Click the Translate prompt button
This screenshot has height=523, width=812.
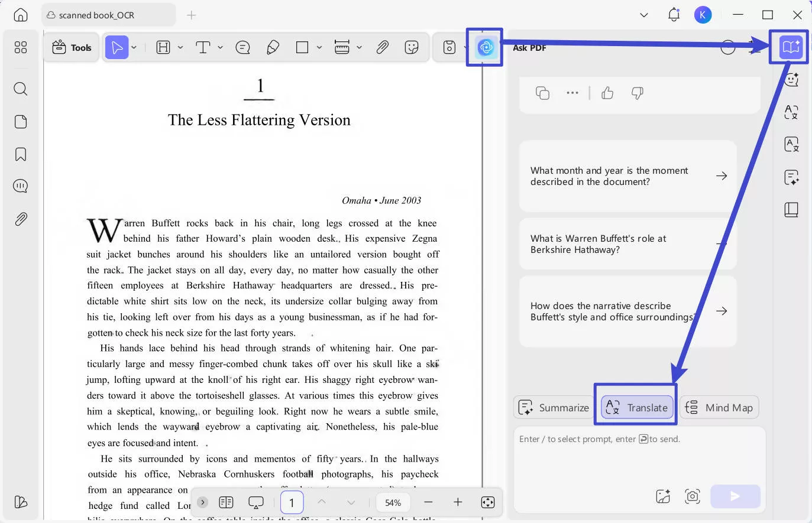point(637,408)
